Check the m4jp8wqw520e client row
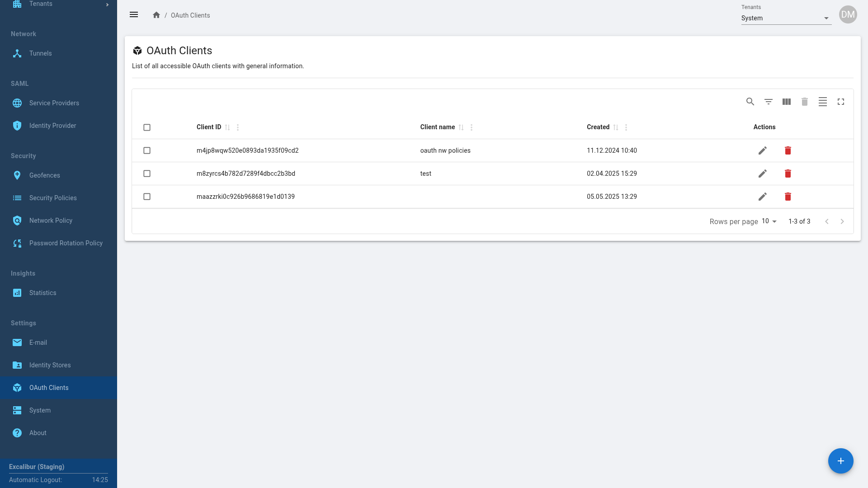The height and width of the screenshot is (488, 868). coord(147,150)
